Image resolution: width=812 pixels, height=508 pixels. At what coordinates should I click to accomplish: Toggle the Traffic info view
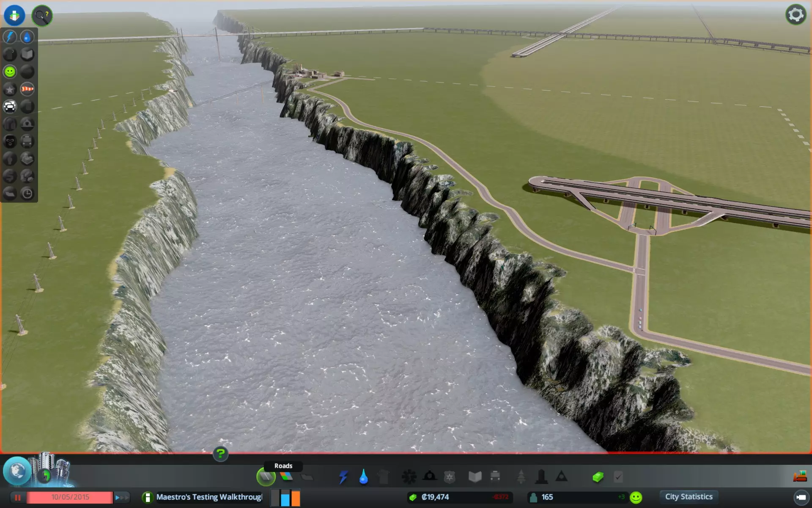[x=10, y=107]
